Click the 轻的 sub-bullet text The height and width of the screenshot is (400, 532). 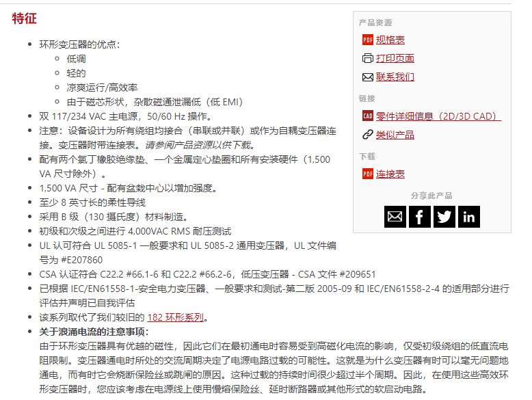click(x=77, y=73)
